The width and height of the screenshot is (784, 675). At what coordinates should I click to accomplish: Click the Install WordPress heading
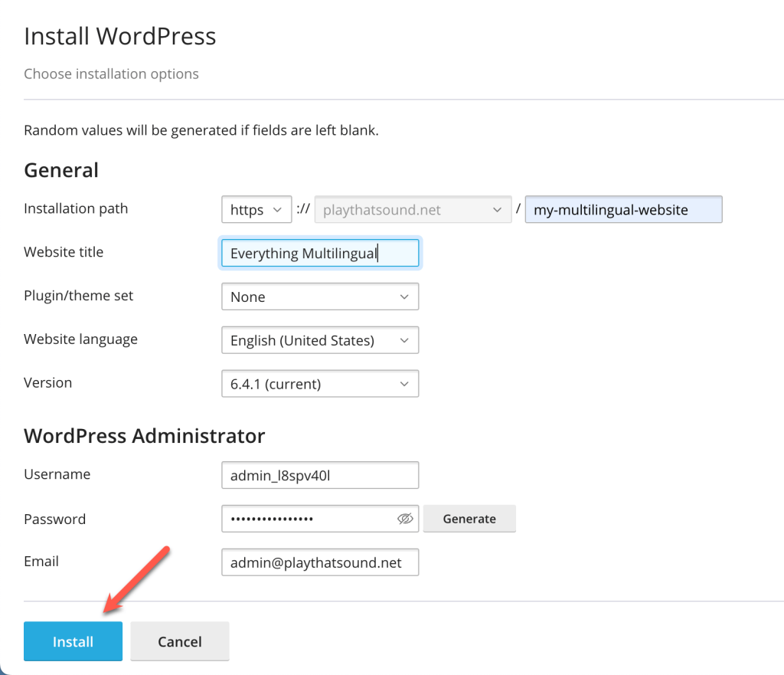pyautogui.click(x=120, y=36)
